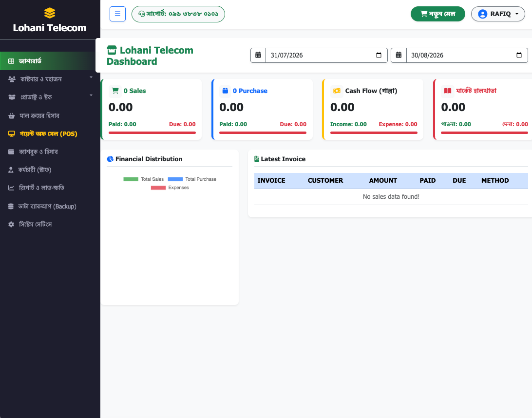Open ড্যাশবোর্ড menu item
This screenshot has width=532, height=418.
(x=48, y=61)
